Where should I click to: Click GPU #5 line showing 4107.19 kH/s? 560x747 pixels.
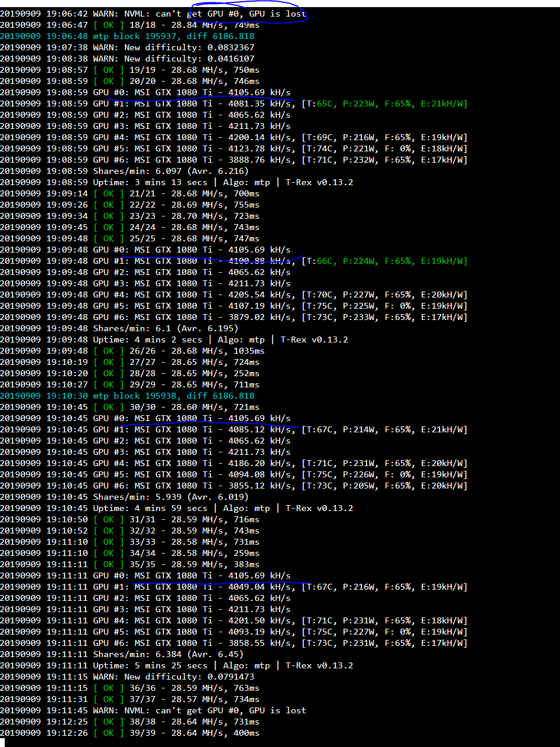pyautogui.click(x=234, y=306)
